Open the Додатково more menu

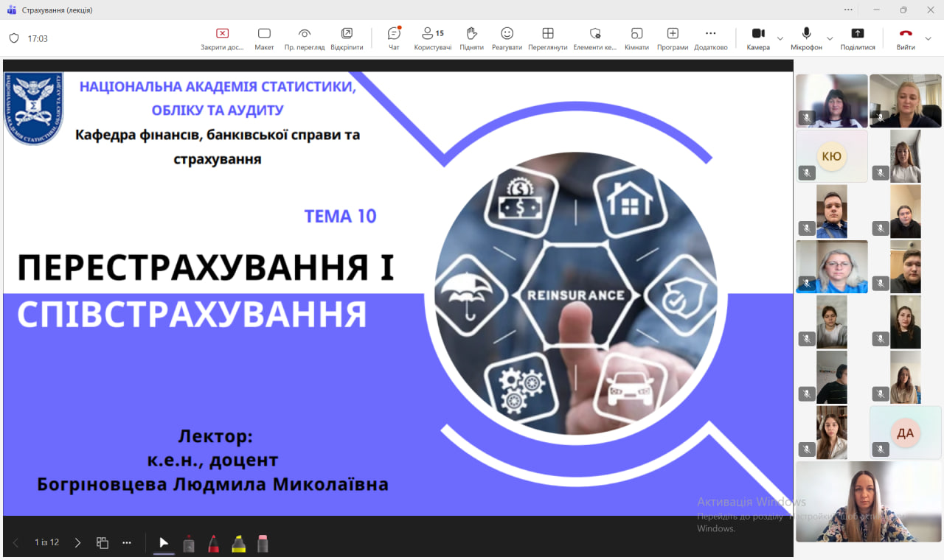click(x=710, y=38)
